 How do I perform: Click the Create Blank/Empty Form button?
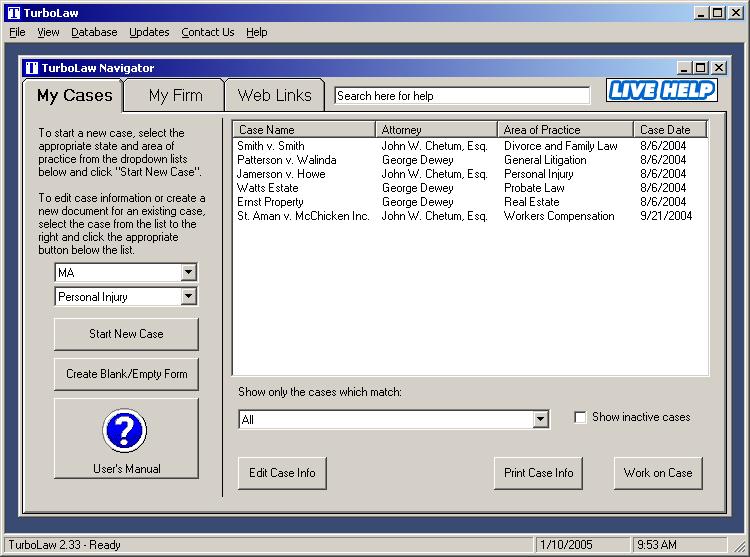(126, 374)
